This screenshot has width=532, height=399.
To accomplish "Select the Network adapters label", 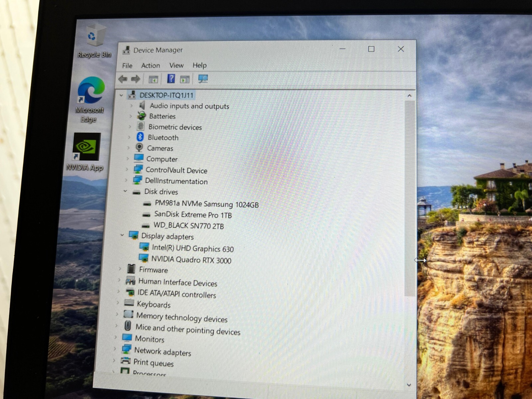I will click(163, 351).
